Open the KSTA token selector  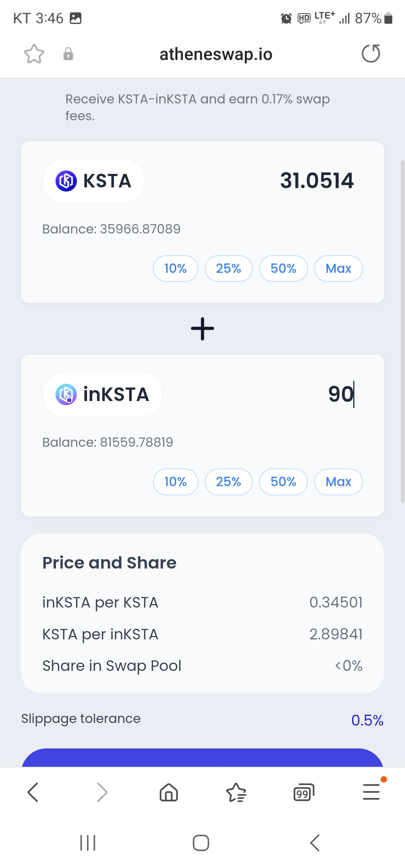[94, 181]
